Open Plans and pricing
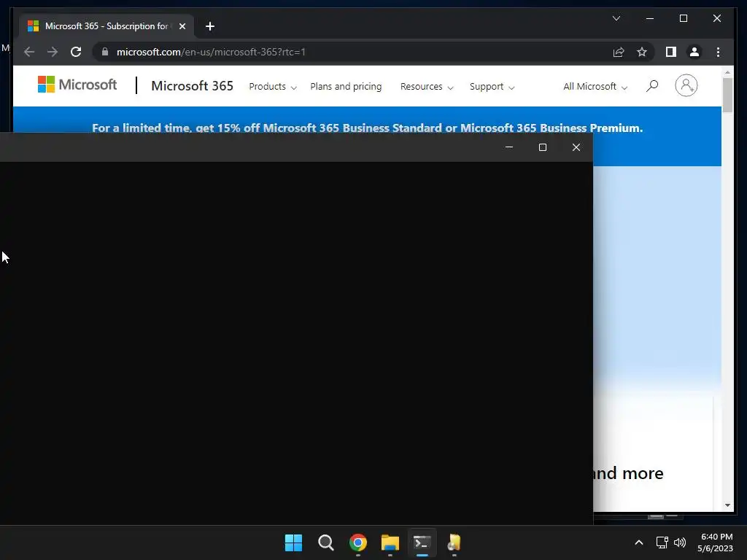The width and height of the screenshot is (747, 560). [346, 87]
